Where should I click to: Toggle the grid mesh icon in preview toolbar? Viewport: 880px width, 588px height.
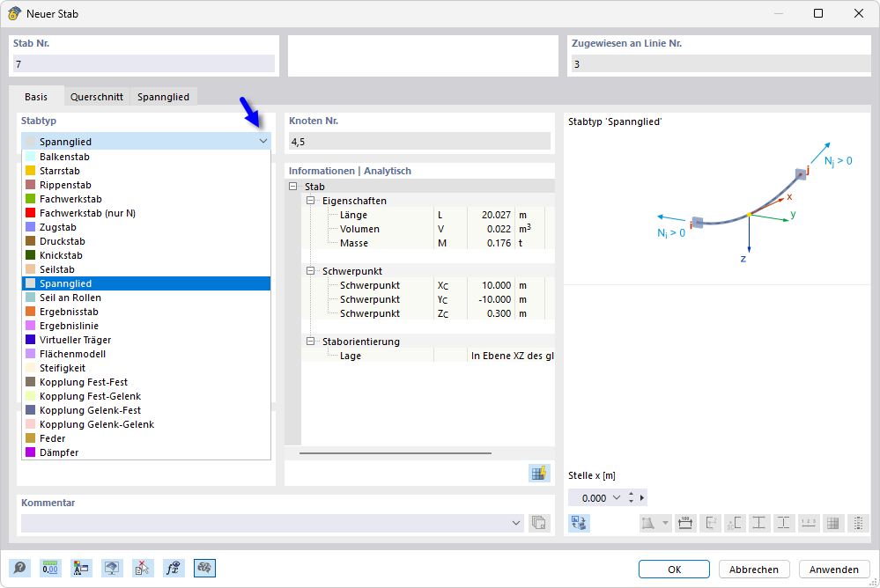(832, 523)
